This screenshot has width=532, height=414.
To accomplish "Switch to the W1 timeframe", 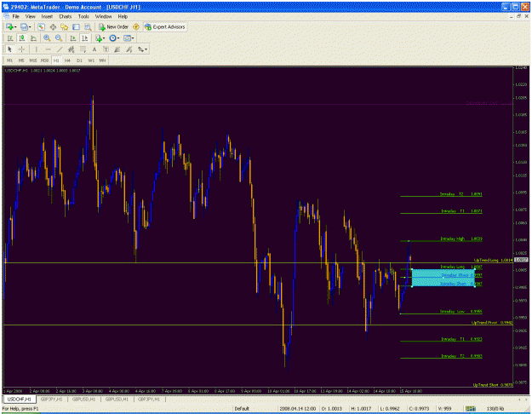I will 91,60.
